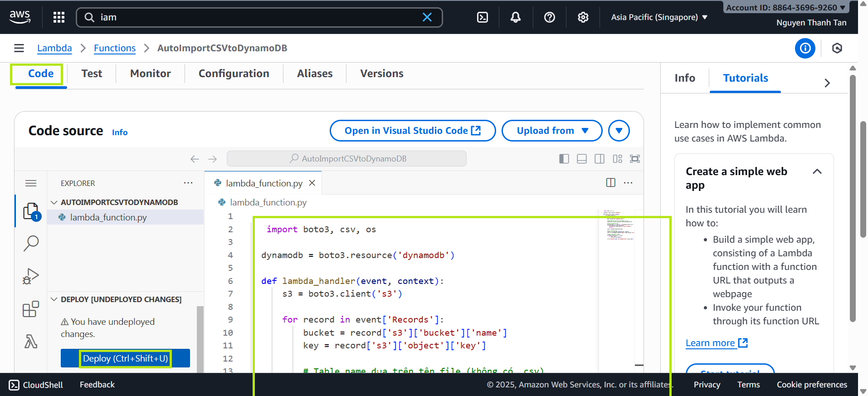The image size is (868, 396).
Task: Collapse the Create a simple web app section
Action: pyautogui.click(x=817, y=171)
